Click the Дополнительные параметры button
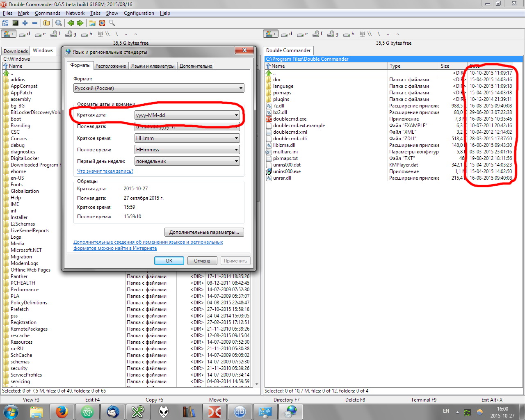The height and width of the screenshot is (420, 525). tap(204, 232)
